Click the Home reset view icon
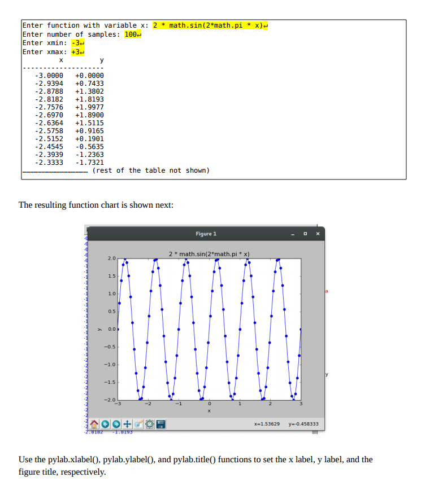 click(94, 424)
